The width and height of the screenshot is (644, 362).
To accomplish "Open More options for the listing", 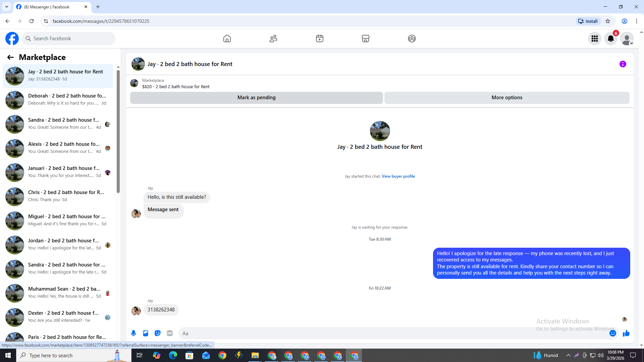I will (x=507, y=98).
